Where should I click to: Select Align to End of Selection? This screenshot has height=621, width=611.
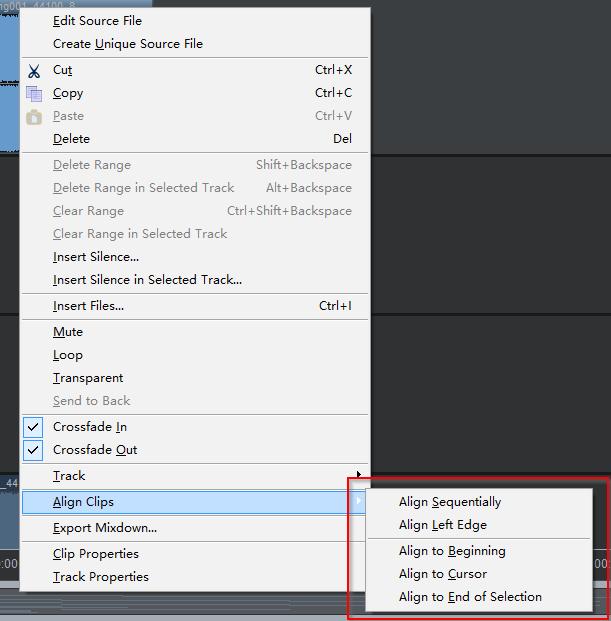pyautogui.click(x=470, y=597)
